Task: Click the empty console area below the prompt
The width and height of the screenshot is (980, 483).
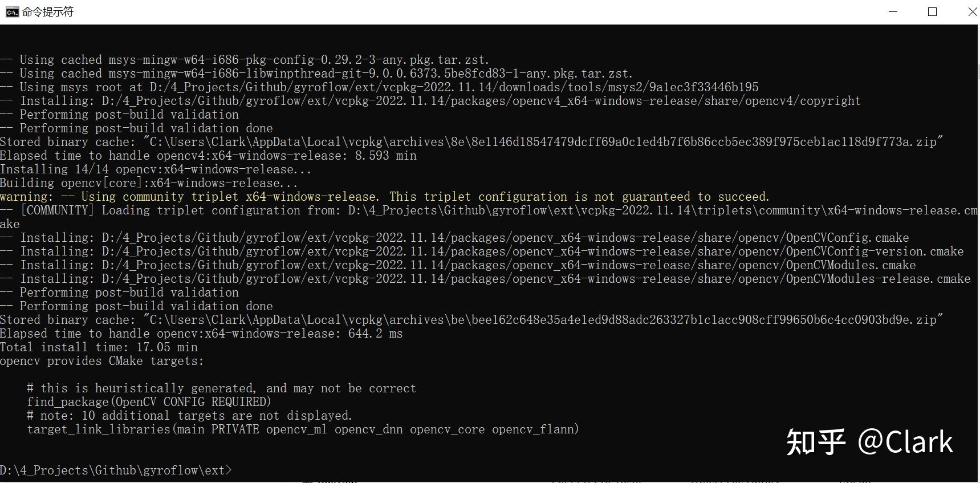Action: (x=399, y=479)
